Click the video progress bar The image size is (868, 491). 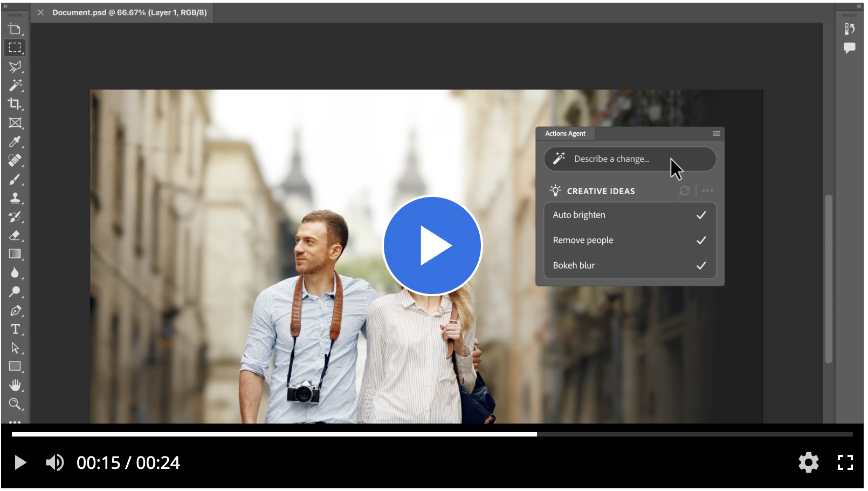tap(431, 434)
